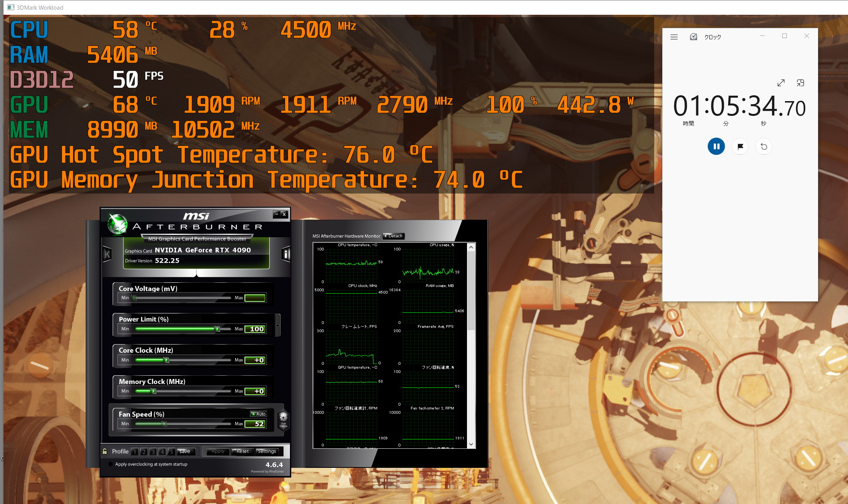The height and width of the screenshot is (504, 848).
Task: Reset the stopwatch timer
Action: coord(764,147)
